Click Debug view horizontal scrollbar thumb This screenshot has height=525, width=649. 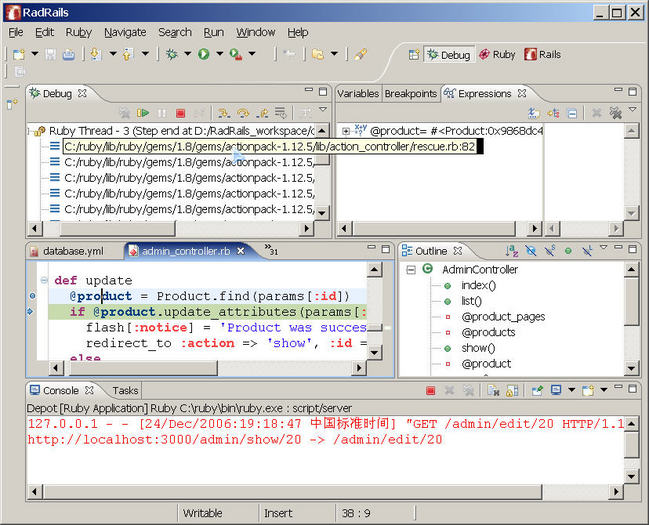pyautogui.click(x=118, y=228)
